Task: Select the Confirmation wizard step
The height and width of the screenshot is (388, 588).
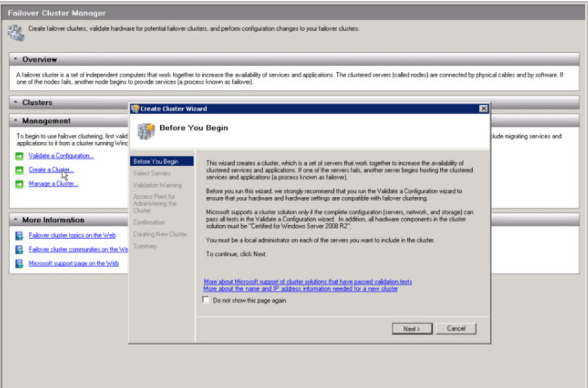Action: point(149,223)
